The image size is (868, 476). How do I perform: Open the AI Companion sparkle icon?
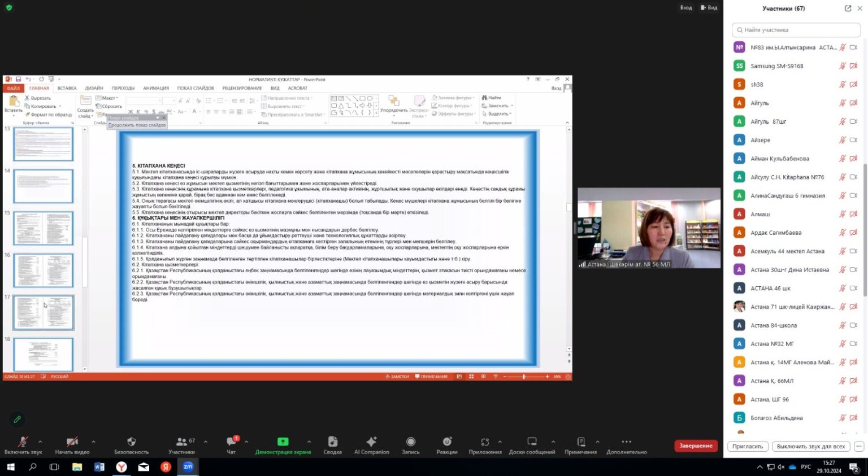click(371, 442)
